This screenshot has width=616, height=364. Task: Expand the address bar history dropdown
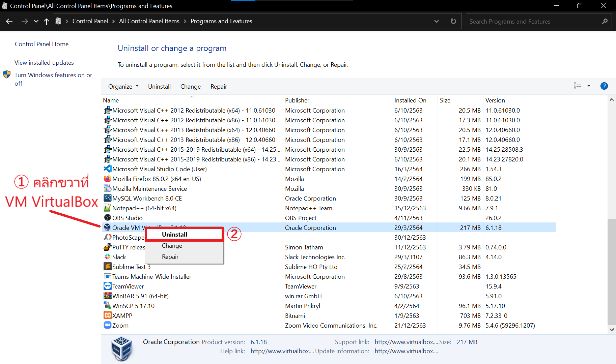pyautogui.click(x=437, y=21)
